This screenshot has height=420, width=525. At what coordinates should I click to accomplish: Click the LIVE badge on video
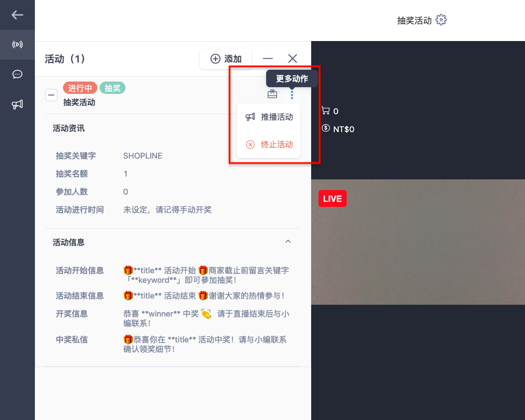tap(332, 199)
